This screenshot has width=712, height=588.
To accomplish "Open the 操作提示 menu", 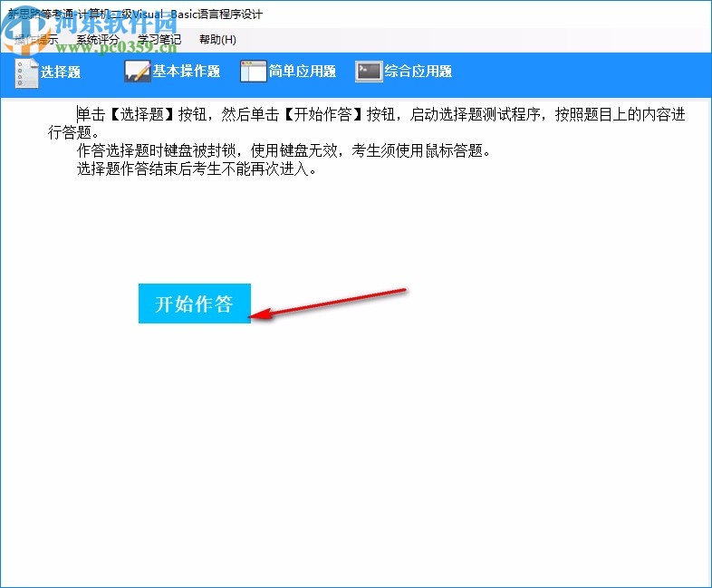I will tap(36, 40).
